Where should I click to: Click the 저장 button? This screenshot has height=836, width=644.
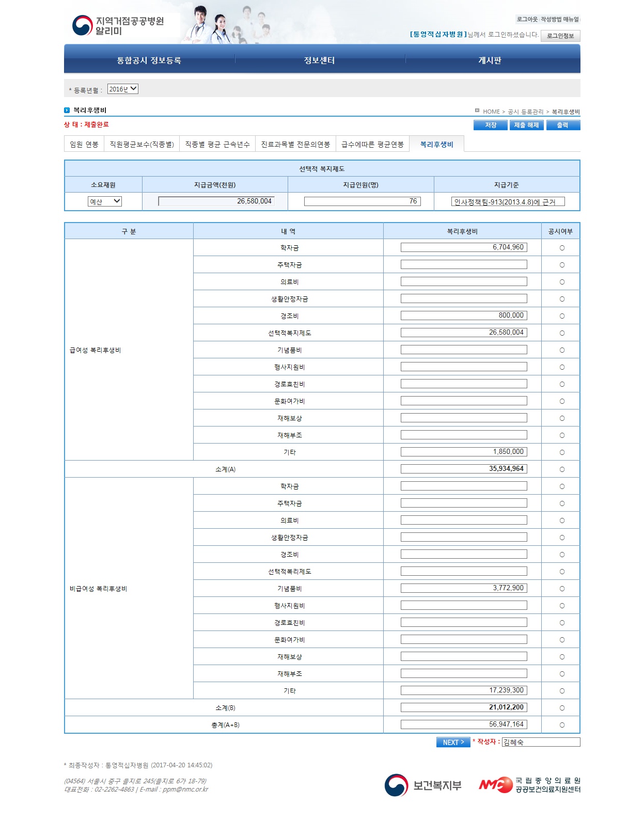(490, 125)
